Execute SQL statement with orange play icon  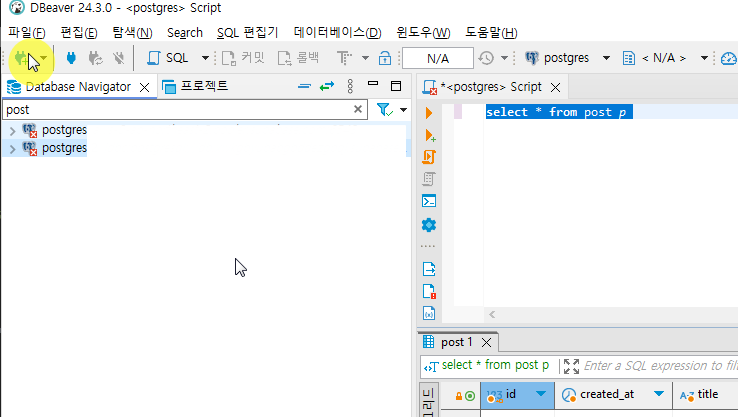[x=429, y=113]
